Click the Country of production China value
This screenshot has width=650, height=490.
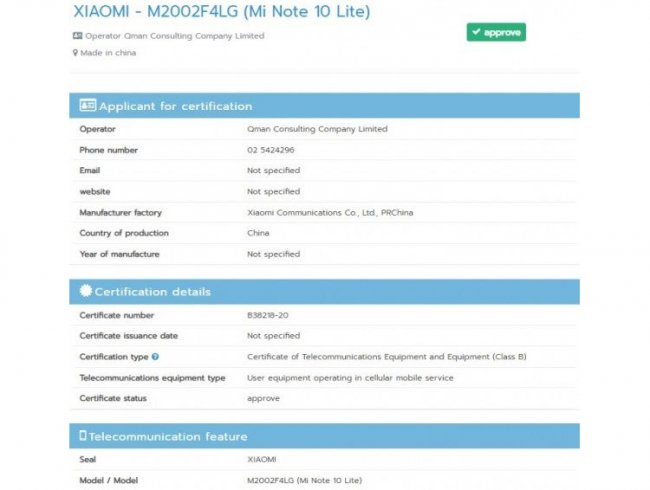point(258,233)
